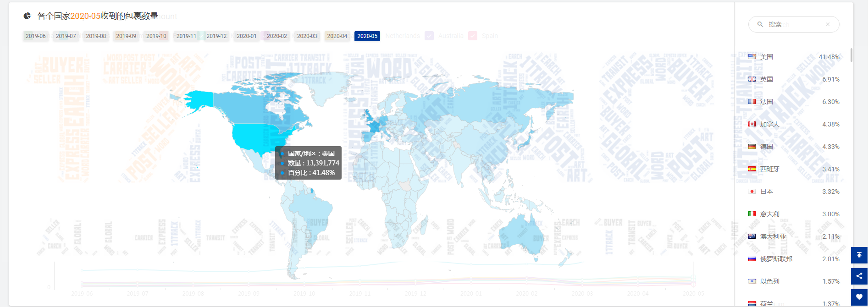The height and width of the screenshot is (307, 868).
Task: Click the country list vertical scrollbar
Action: [851, 55]
